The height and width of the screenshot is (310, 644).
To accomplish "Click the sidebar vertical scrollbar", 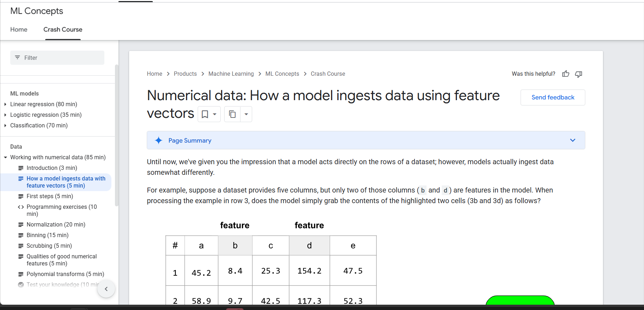I will point(116,135).
